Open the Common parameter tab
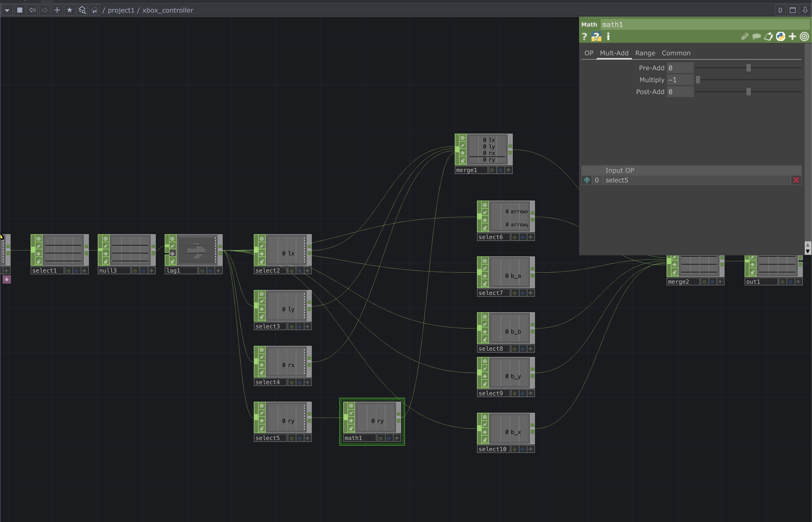812x522 pixels. pos(676,53)
